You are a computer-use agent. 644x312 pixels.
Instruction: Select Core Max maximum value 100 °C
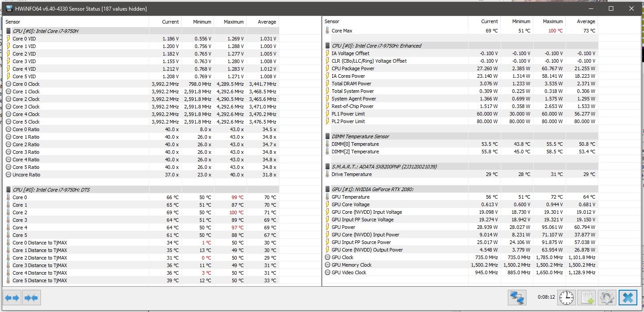(555, 31)
